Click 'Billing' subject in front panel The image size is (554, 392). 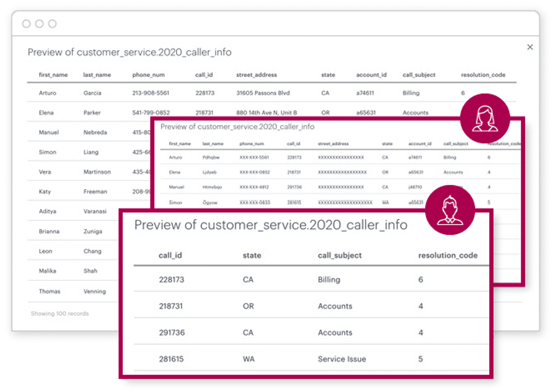click(329, 280)
